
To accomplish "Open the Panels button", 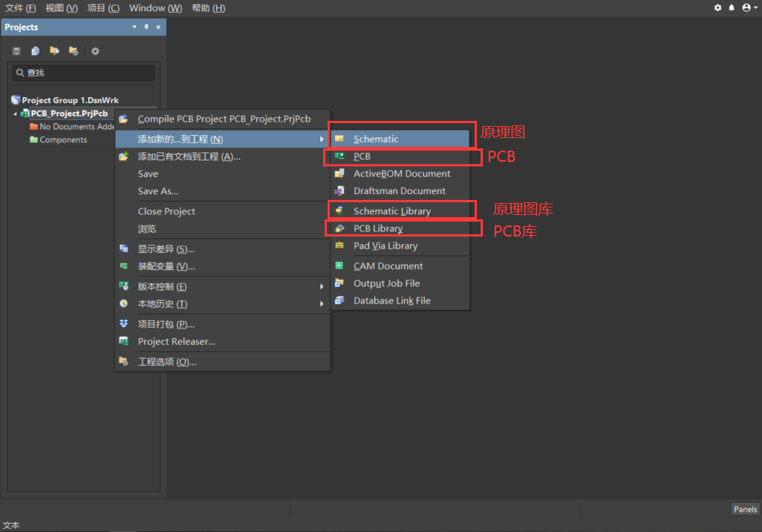I will click(745, 509).
